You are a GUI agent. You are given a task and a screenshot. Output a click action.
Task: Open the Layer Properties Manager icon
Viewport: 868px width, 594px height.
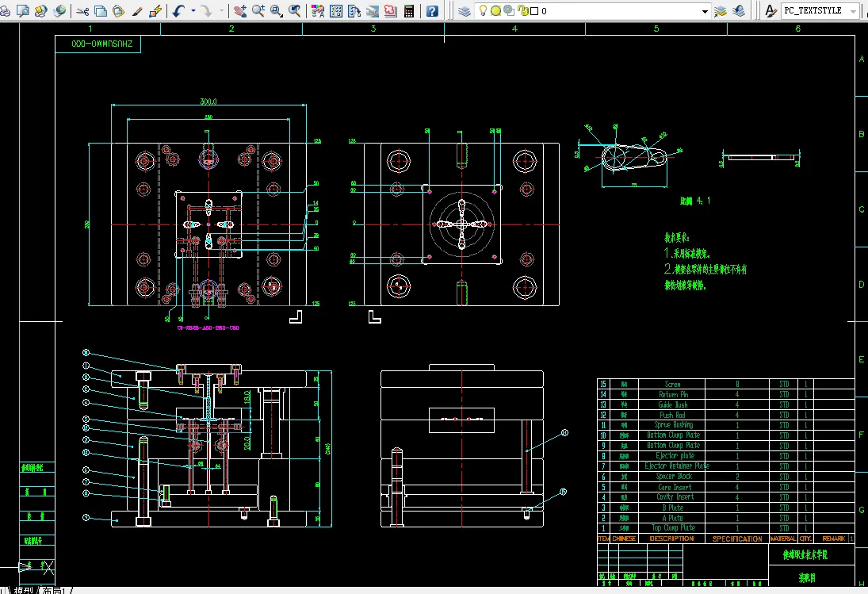[x=465, y=10]
